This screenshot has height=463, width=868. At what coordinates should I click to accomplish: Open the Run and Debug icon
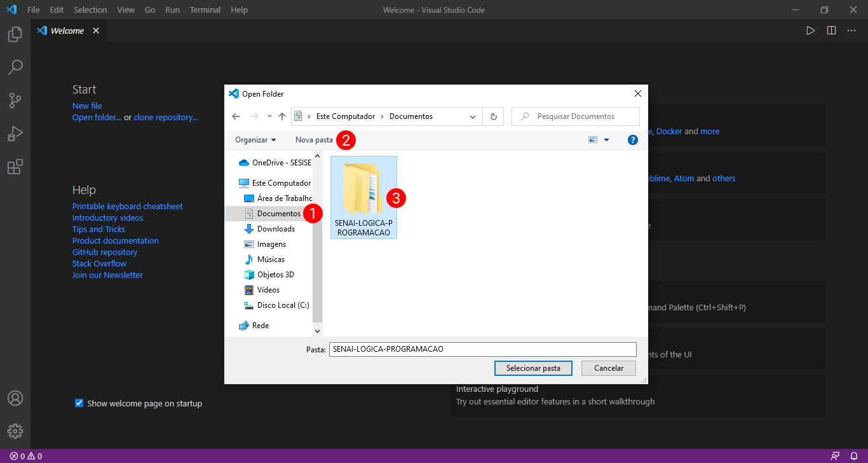[x=15, y=134]
